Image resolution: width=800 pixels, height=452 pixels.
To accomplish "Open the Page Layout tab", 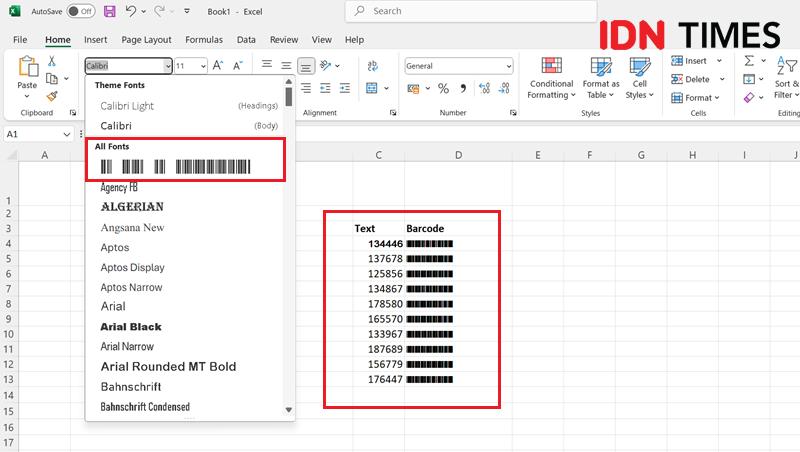I will 146,39.
